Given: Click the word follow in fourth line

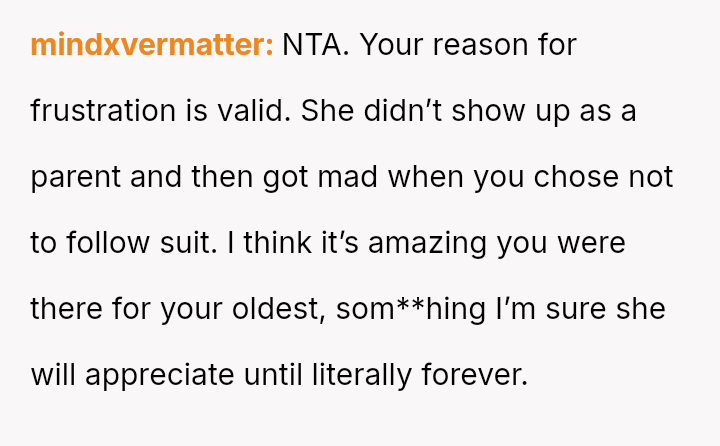Looking at the screenshot, I should tap(108, 243).
